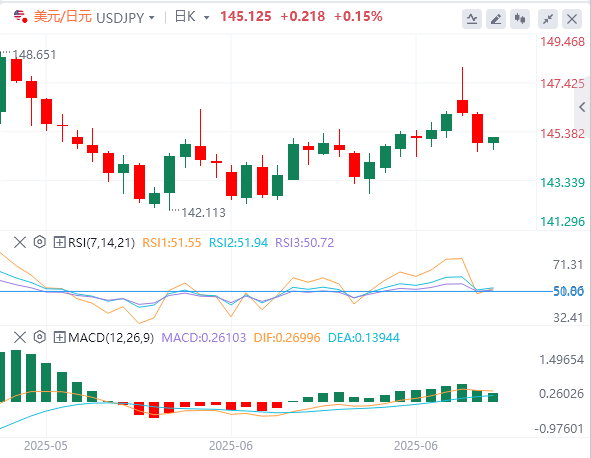Image resolution: width=591 pixels, height=458 pixels.
Task: Open MACD indicator settings hexagon icon
Action: click(x=40, y=337)
